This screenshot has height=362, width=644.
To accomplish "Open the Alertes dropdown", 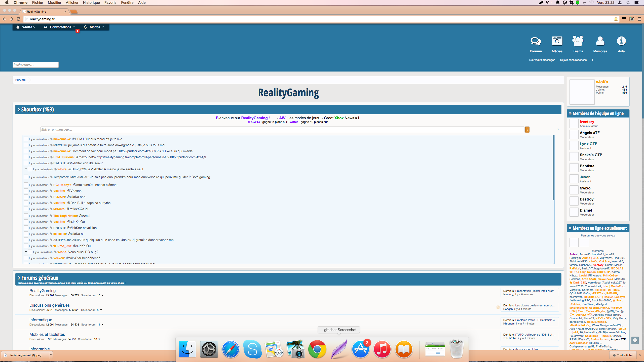I will pos(94,27).
